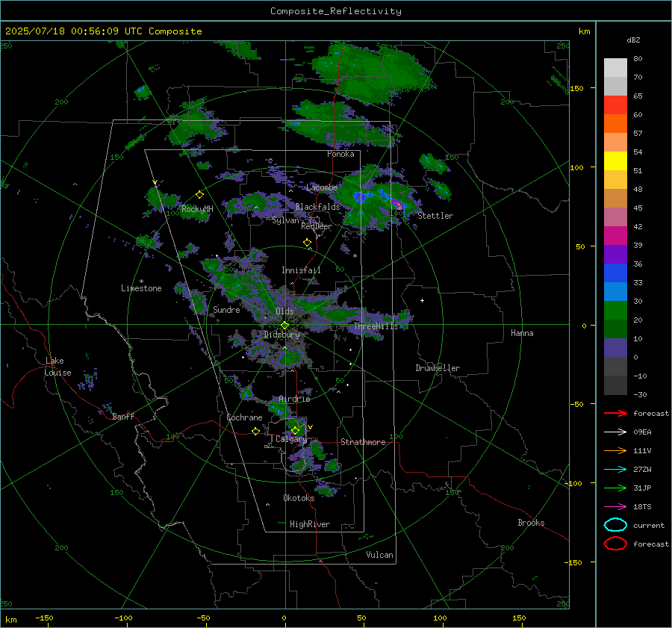Click the Hanna city label
The image size is (672, 628).
click(522, 333)
